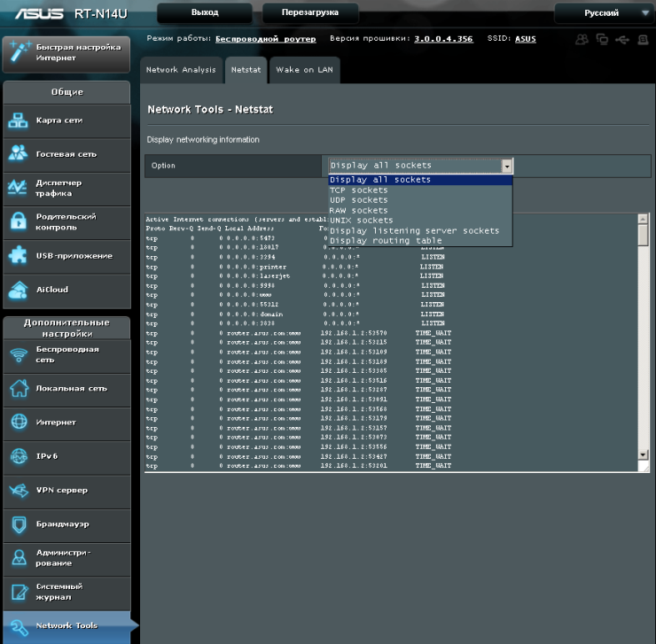Click Общие section header

click(x=67, y=92)
